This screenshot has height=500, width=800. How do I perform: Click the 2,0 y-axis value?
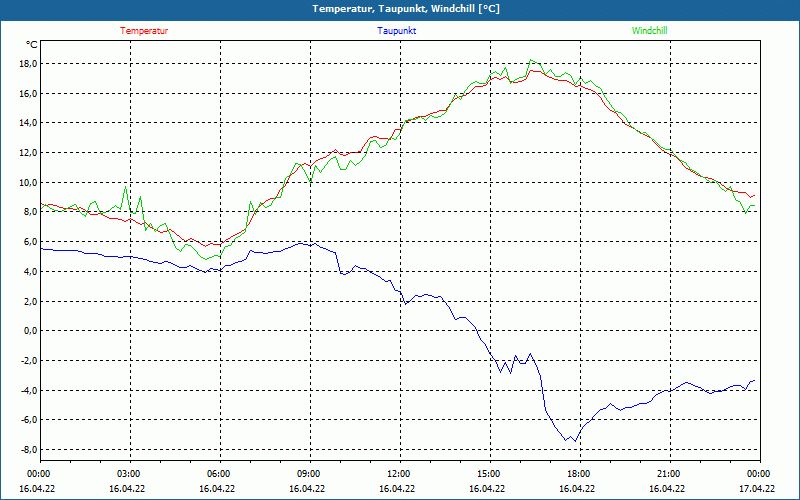[x=31, y=301]
